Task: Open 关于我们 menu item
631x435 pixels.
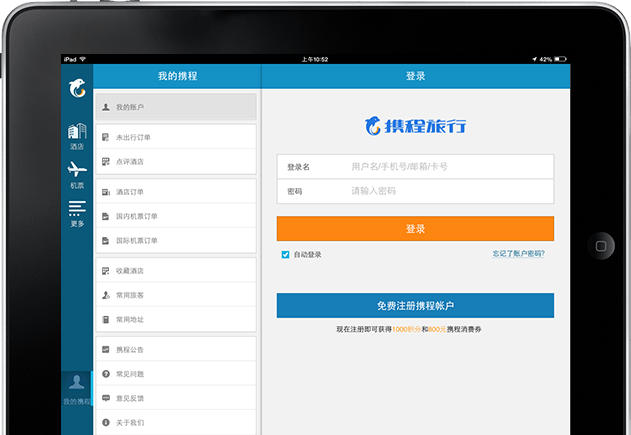Action: tap(176, 423)
